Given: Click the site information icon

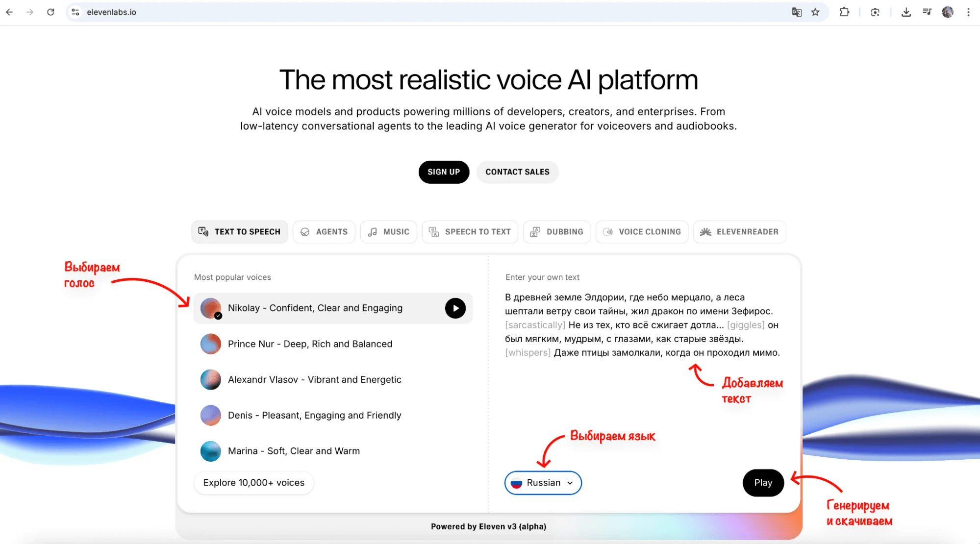Looking at the screenshot, I should (x=75, y=12).
